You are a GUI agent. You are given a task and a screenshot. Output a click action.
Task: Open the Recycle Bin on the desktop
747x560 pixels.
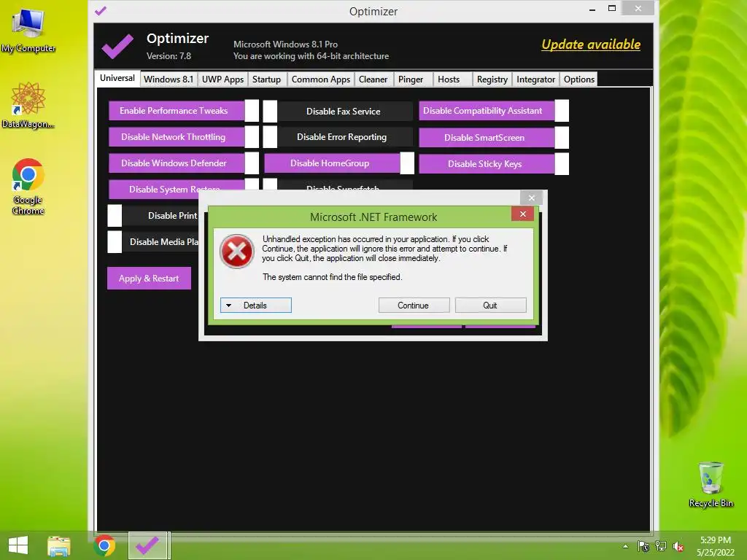coord(711,484)
